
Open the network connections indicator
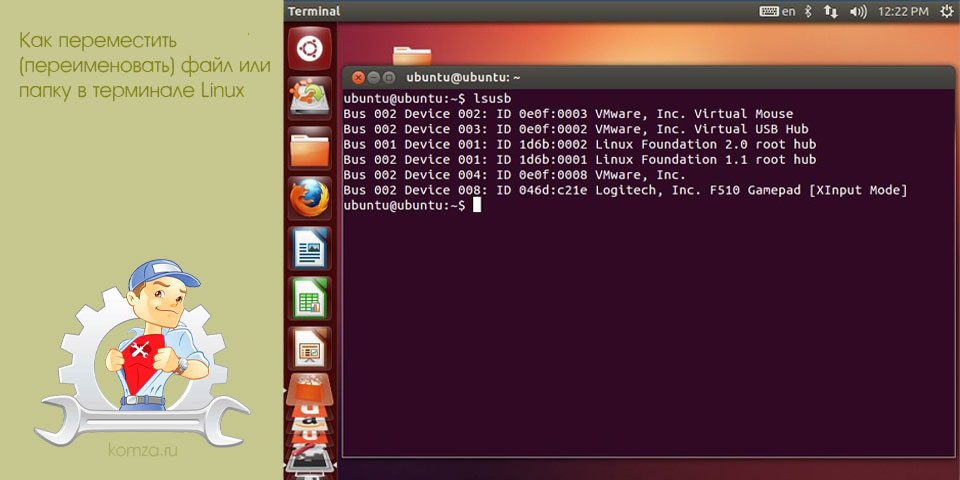(830, 11)
